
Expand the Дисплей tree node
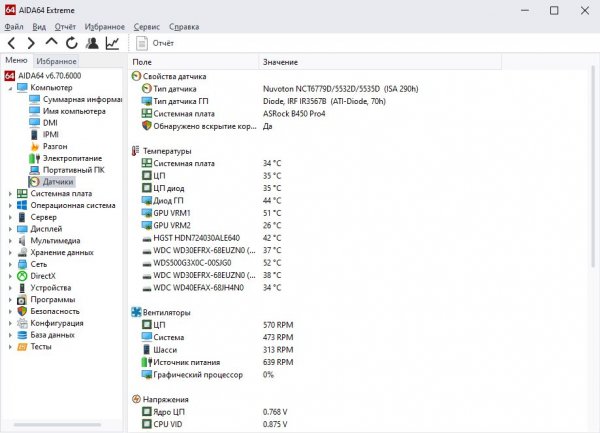pyautogui.click(x=10, y=230)
